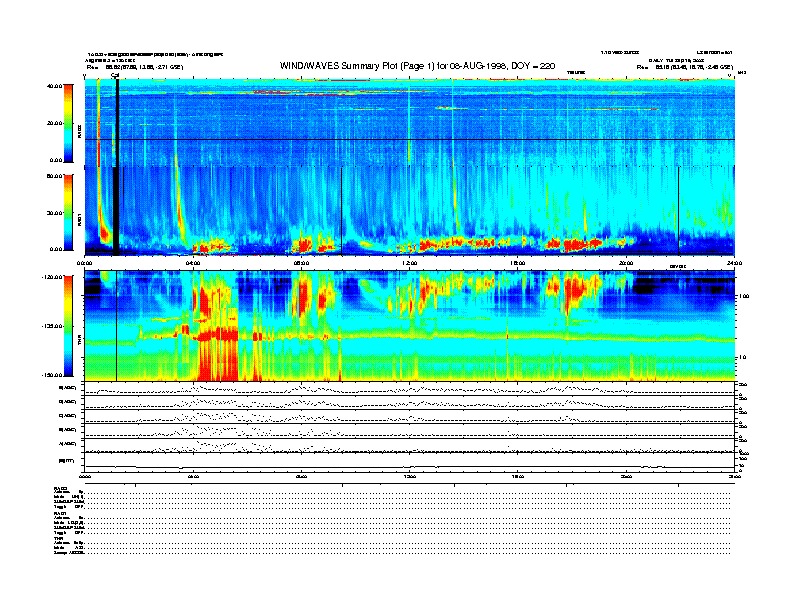
Task: Click the -120.00 label on TNR scale
Action: click(x=52, y=277)
